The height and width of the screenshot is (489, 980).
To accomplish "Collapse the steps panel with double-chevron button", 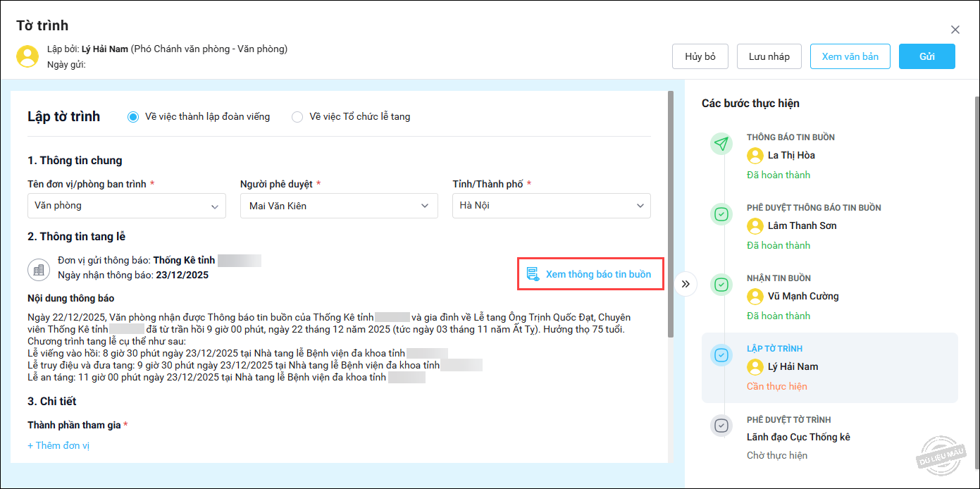I will coord(686,284).
